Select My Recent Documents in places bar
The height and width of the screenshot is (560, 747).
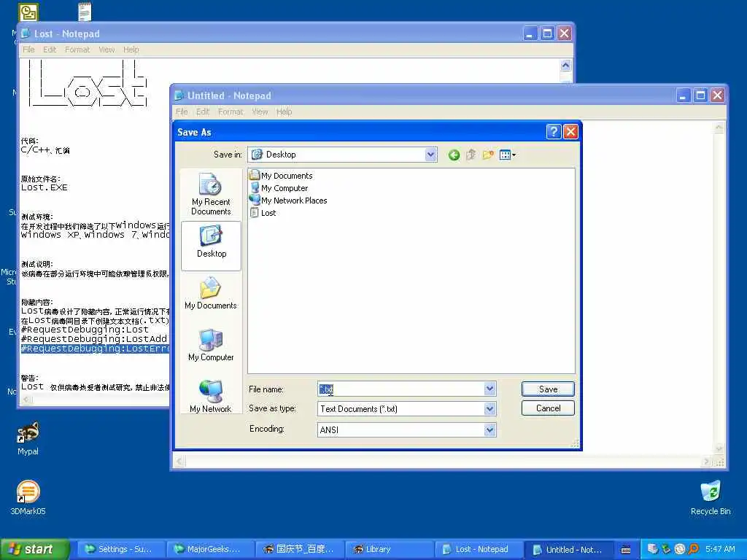point(211,194)
